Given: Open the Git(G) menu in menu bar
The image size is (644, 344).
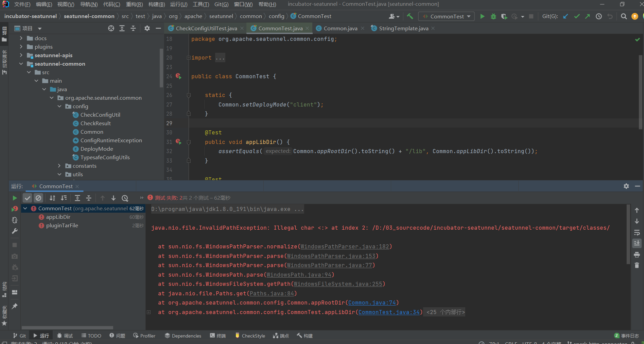Looking at the screenshot, I should 221,4.
